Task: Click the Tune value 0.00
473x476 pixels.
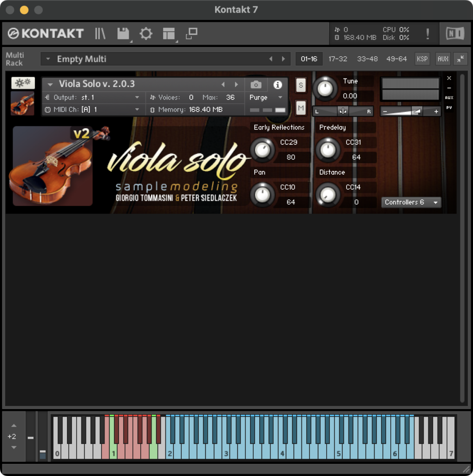Action: (350, 96)
